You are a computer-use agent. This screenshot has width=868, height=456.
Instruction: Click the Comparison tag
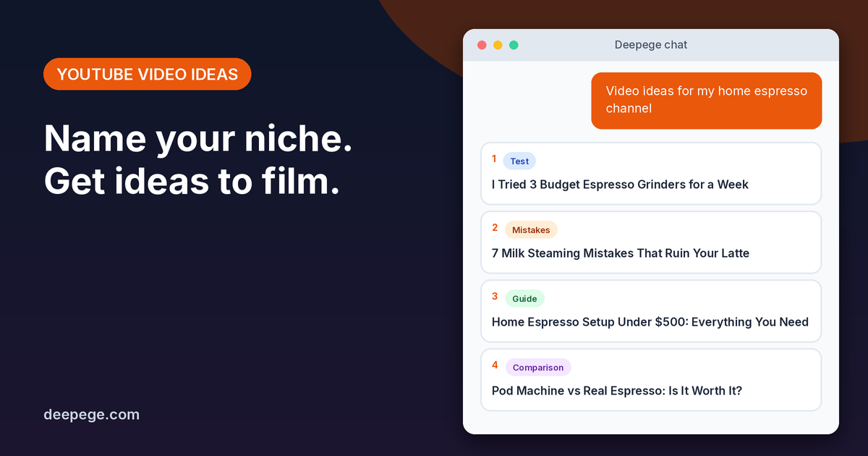538,368
